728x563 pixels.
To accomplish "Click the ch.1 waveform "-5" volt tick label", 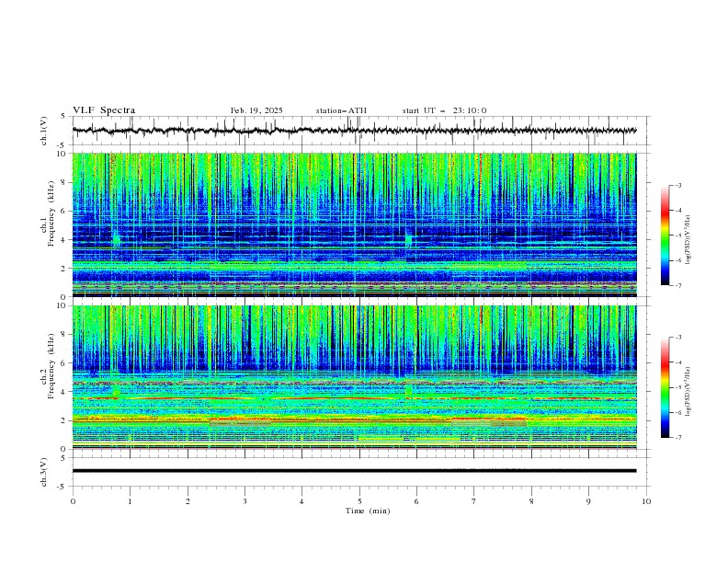I will (x=63, y=145).
